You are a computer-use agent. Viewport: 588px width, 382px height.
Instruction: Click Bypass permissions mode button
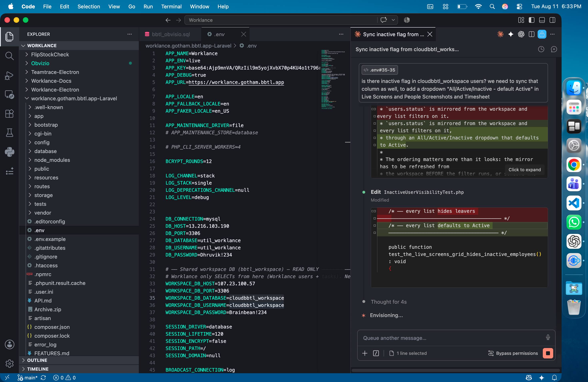click(513, 353)
